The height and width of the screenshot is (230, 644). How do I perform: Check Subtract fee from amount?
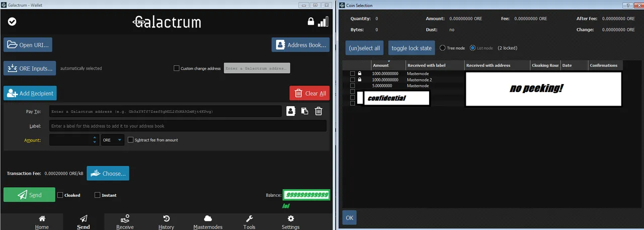pos(131,140)
